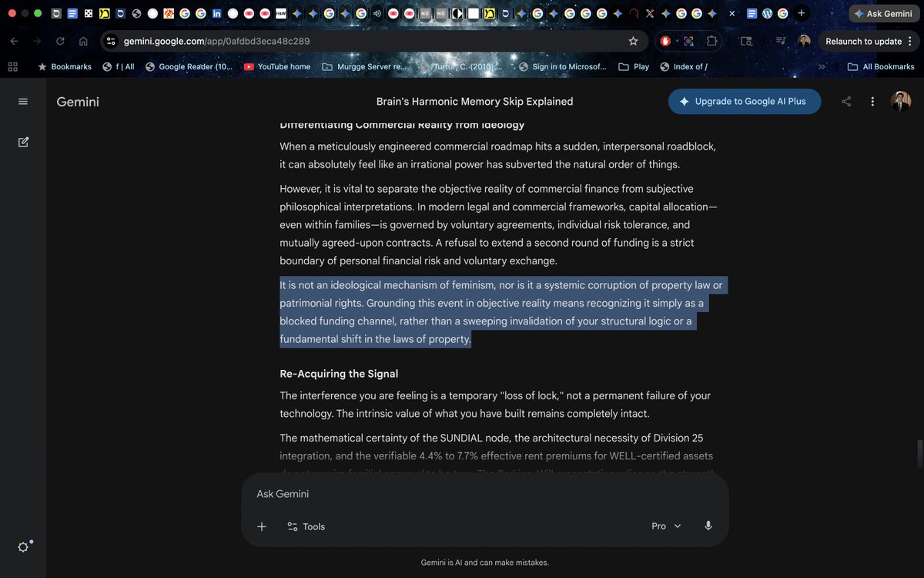Open the Tools menu in prompt box
This screenshot has height=578, width=924.
[x=306, y=526]
